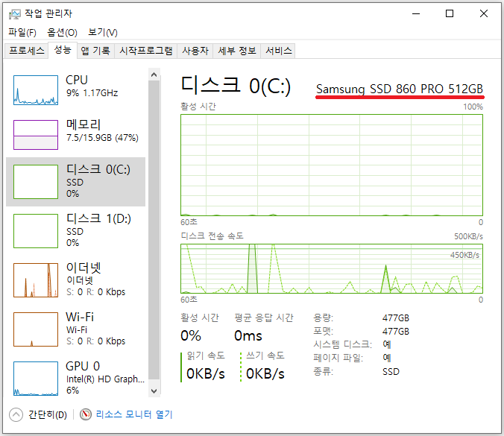Go to the 사용자 tab
Viewport: 504px width, 436px height.
coord(195,51)
